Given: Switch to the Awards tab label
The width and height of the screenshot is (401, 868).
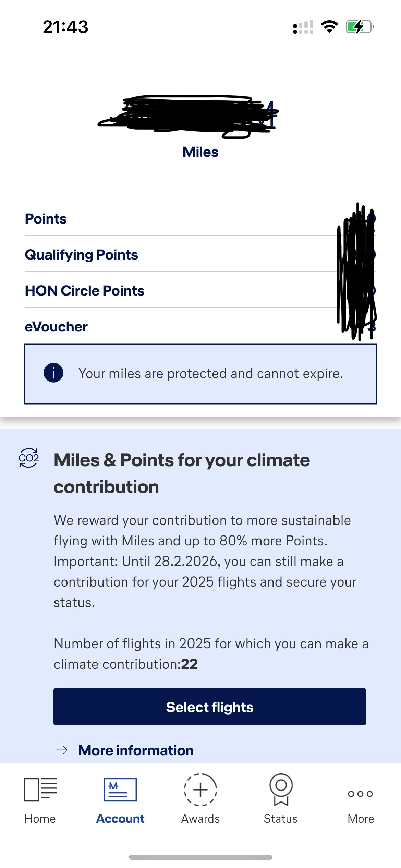Looking at the screenshot, I should [x=200, y=819].
